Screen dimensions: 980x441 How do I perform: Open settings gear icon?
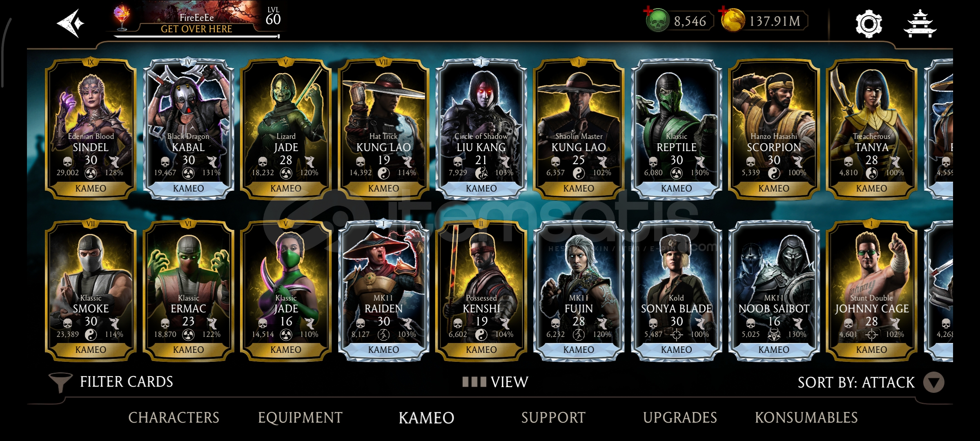pyautogui.click(x=869, y=24)
